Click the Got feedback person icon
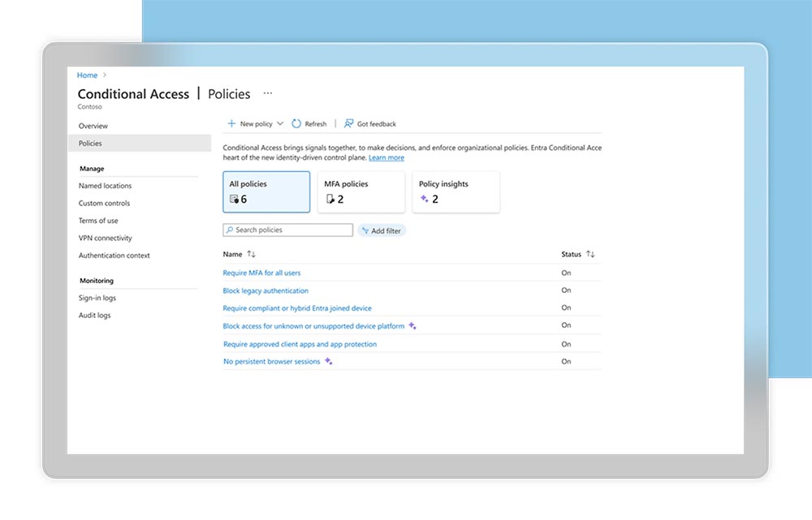This screenshot has height=520, width=812. tap(348, 123)
